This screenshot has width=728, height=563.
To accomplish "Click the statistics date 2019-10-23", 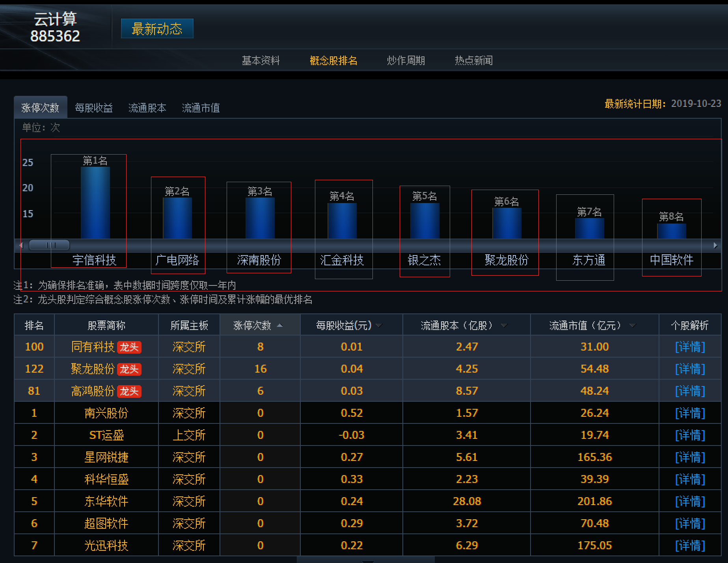I will (x=696, y=104).
